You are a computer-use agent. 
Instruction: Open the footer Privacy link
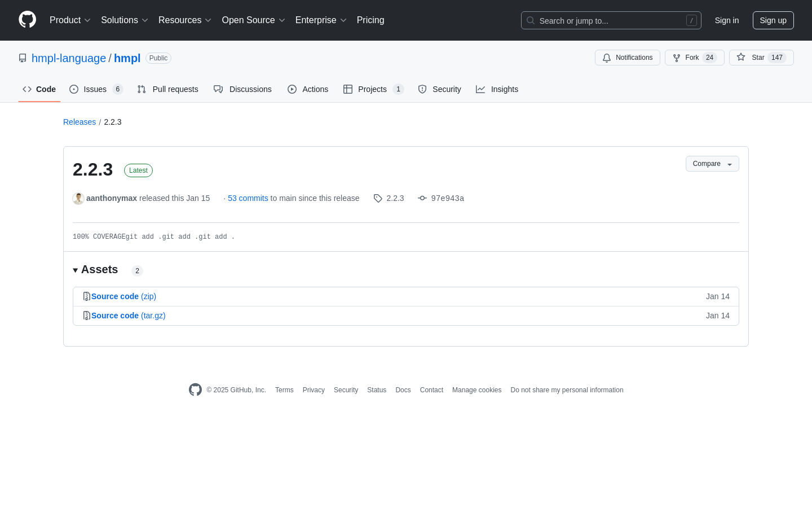click(314, 390)
